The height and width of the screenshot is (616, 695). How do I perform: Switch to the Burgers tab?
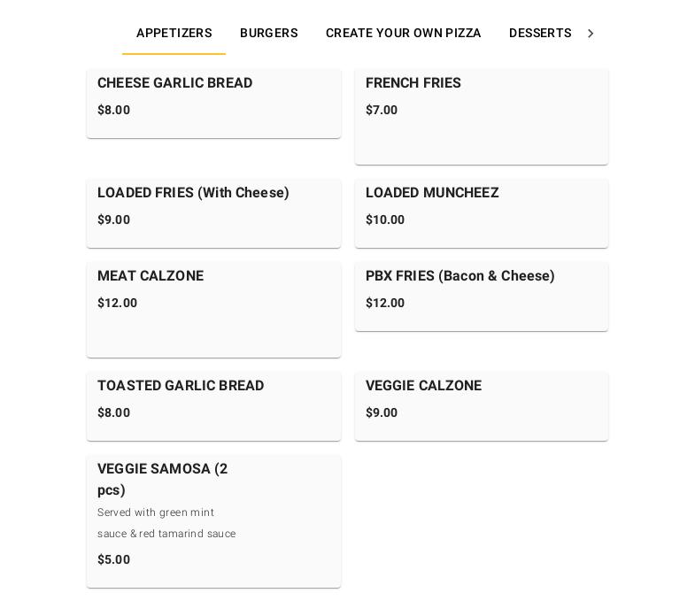click(x=268, y=34)
